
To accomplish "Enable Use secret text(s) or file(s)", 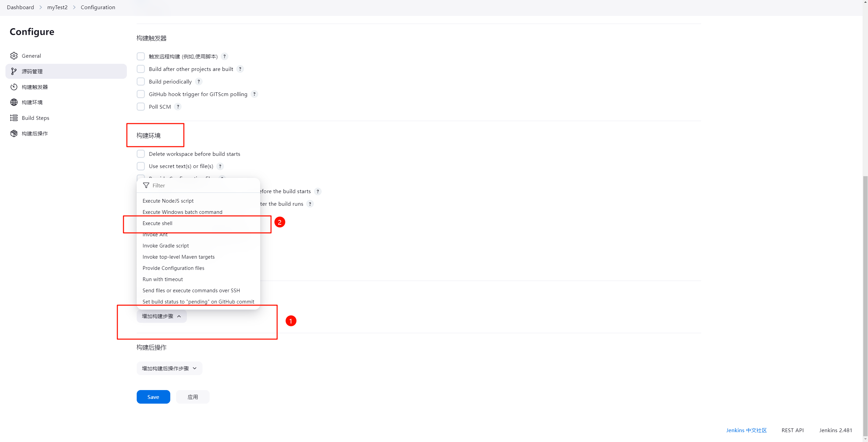I will coord(140,166).
